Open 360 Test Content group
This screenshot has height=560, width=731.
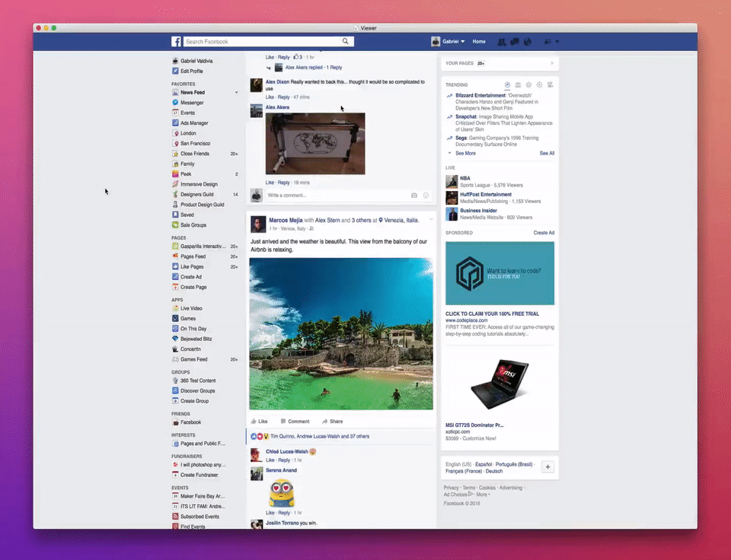198,380
